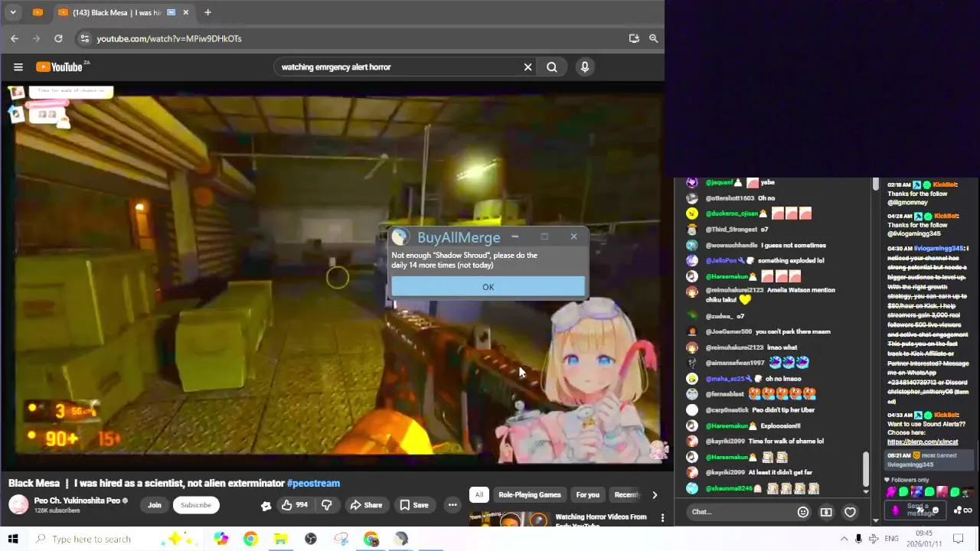Click install app icon in address bar
The height and width of the screenshot is (551, 980).
click(x=634, y=38)
